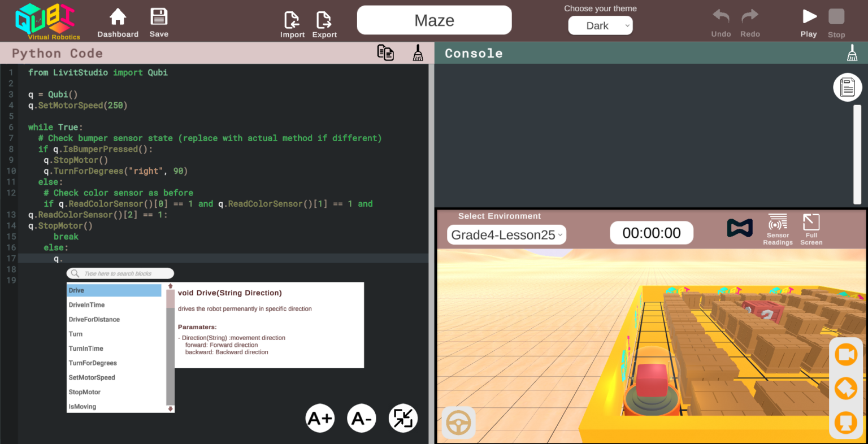Screen dimensions: 868x444
Task: Collapse the code editor with shrink icon
Action: [x=403, y=419]
